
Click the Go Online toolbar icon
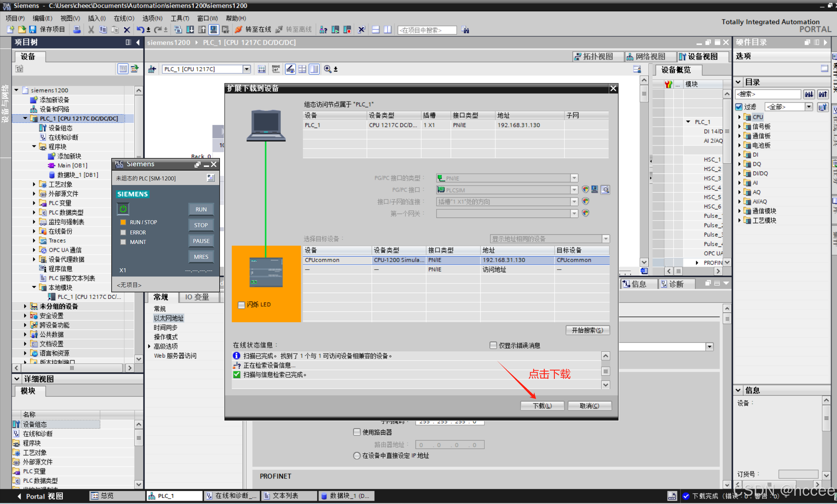[x=239, y=30]
